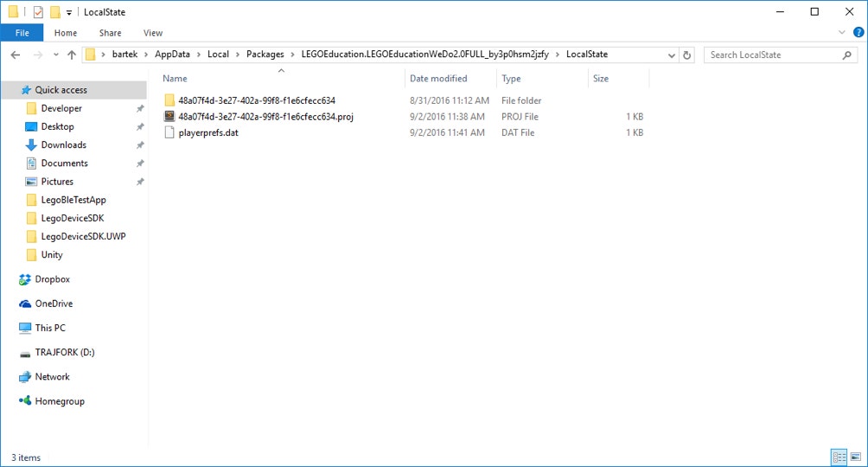The image size is (868, 467).
Task: Switch to large icons view button
Action: point(854,457)
